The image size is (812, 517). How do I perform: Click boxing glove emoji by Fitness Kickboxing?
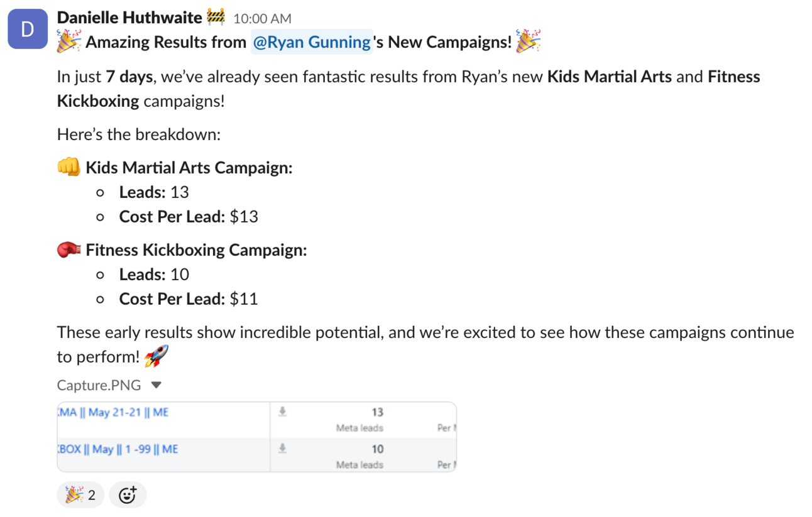click(x=69, y=250)
